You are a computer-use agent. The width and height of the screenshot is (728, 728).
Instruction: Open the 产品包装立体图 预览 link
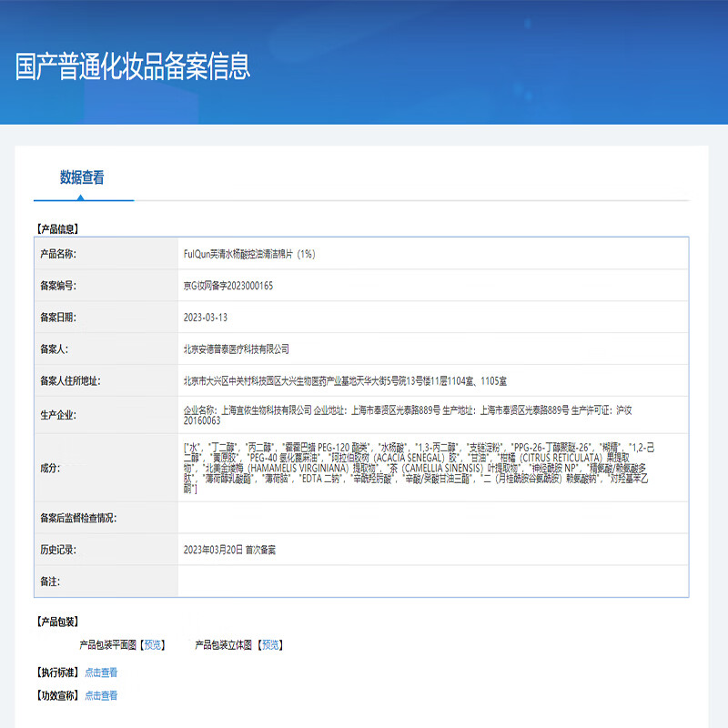(x=269, y=645)
